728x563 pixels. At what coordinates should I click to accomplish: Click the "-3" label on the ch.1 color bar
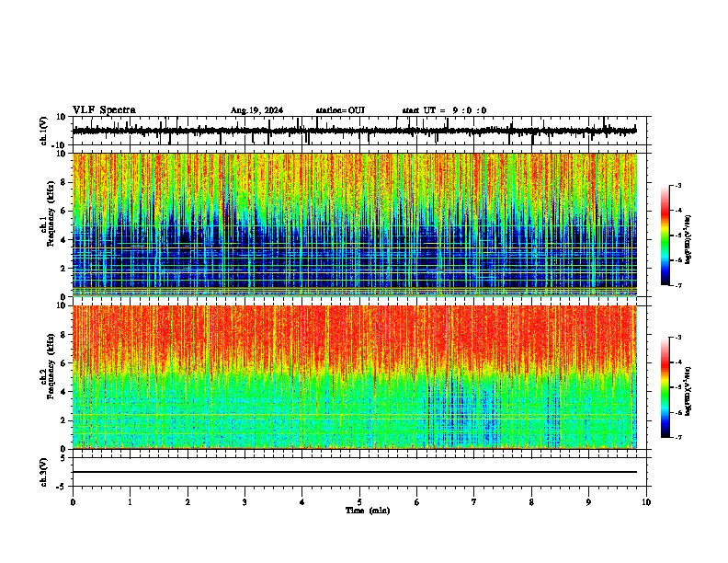678,185
